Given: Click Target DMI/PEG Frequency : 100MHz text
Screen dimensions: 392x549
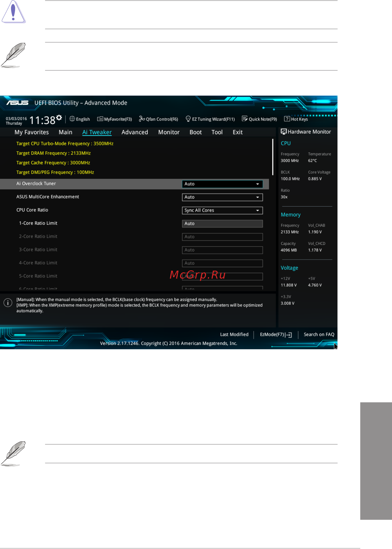Looking at the screenshot, I should click(x=55, y=173).
